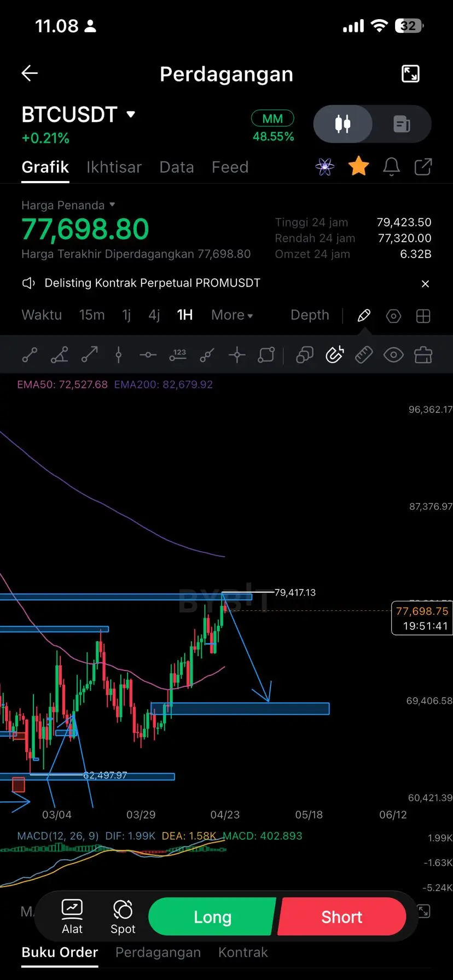Select the ruler measure tool
Image resolution: width=453 pixels, height=980 pixels.
364,355
